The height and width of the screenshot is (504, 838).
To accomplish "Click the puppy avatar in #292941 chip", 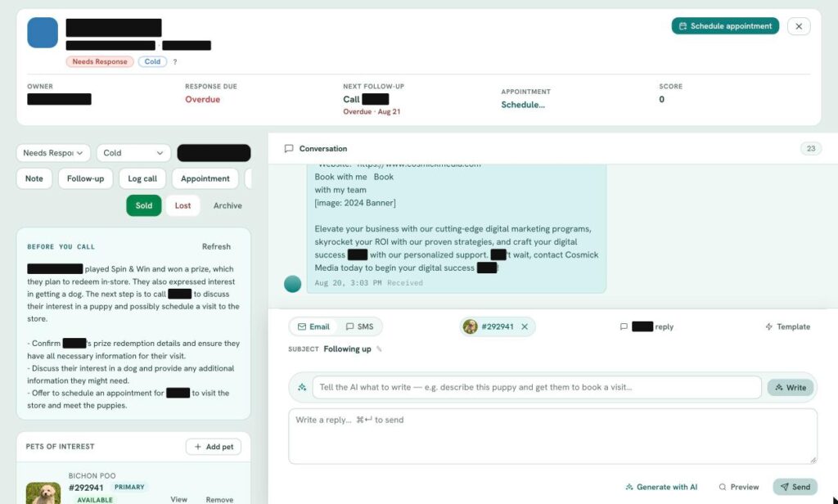I will tap(471, 326).
